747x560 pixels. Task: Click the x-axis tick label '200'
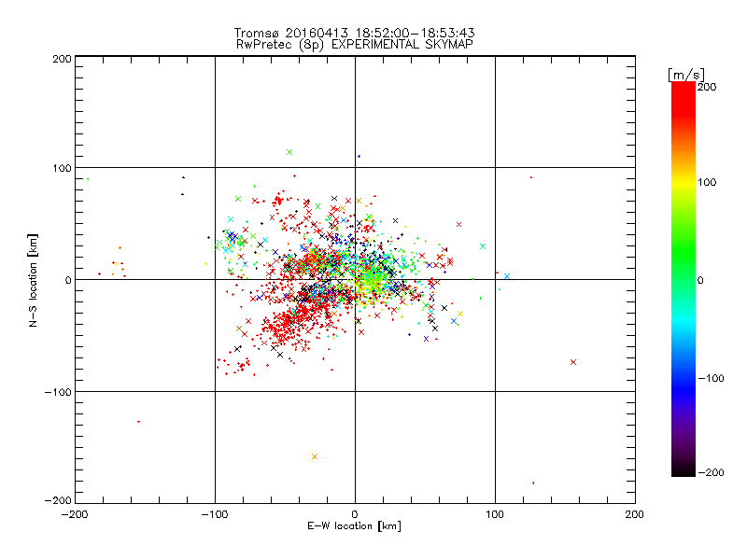(x=634, y=514)
